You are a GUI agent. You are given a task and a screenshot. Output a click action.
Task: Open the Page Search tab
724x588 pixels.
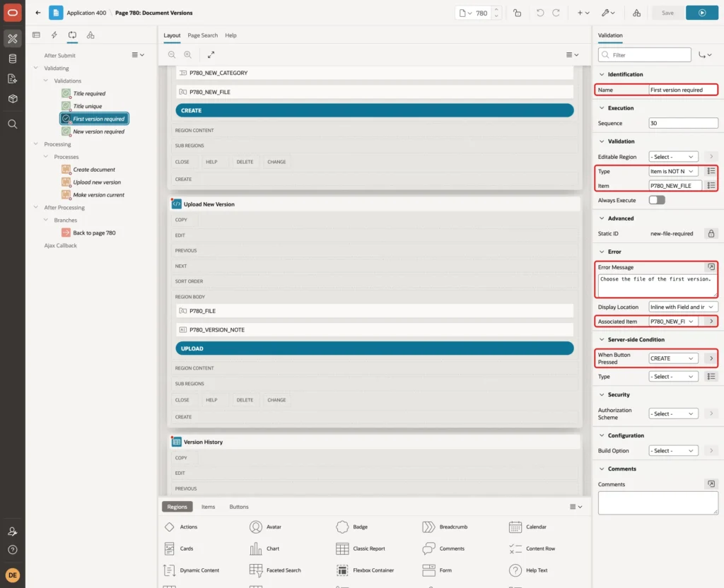pos(202,35)
